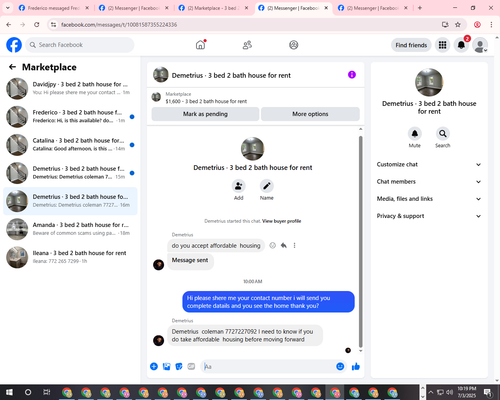React to 'do you accept affordable housing' message

tap(272, 246)
